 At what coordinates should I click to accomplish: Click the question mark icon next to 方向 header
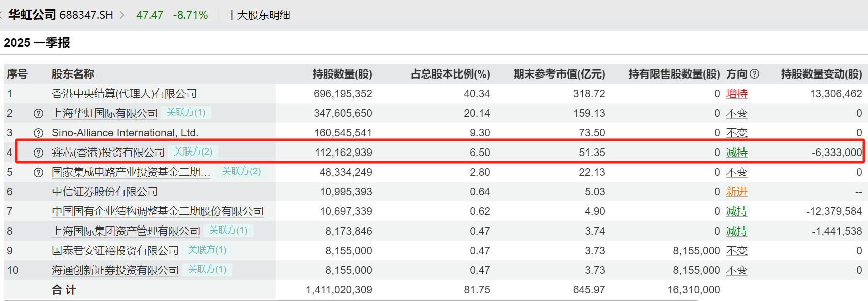point(755,74)
